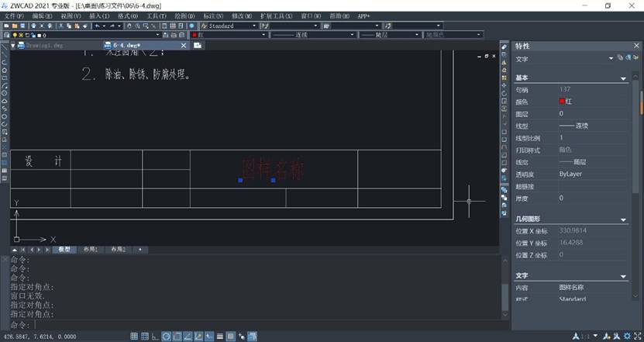Click the new drawing tab icon
This screenshot has height=342, width=644.
198,45
